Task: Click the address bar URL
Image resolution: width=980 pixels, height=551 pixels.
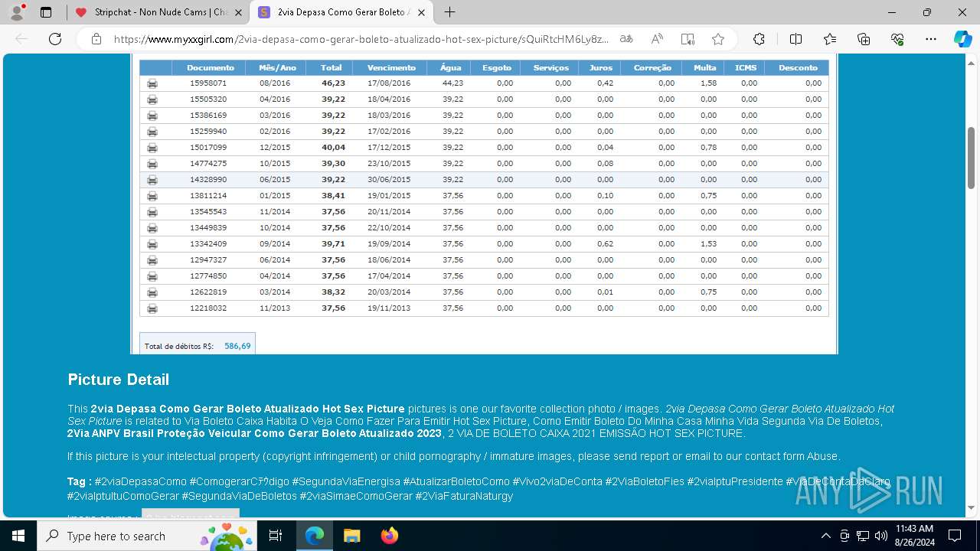Action: (x=361, y=39)
